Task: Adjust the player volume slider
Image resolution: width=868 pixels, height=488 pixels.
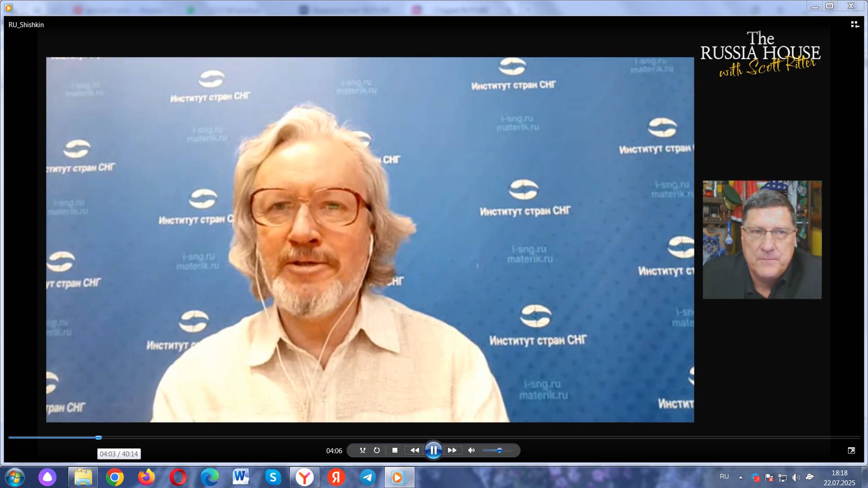Action: (499, 450)
